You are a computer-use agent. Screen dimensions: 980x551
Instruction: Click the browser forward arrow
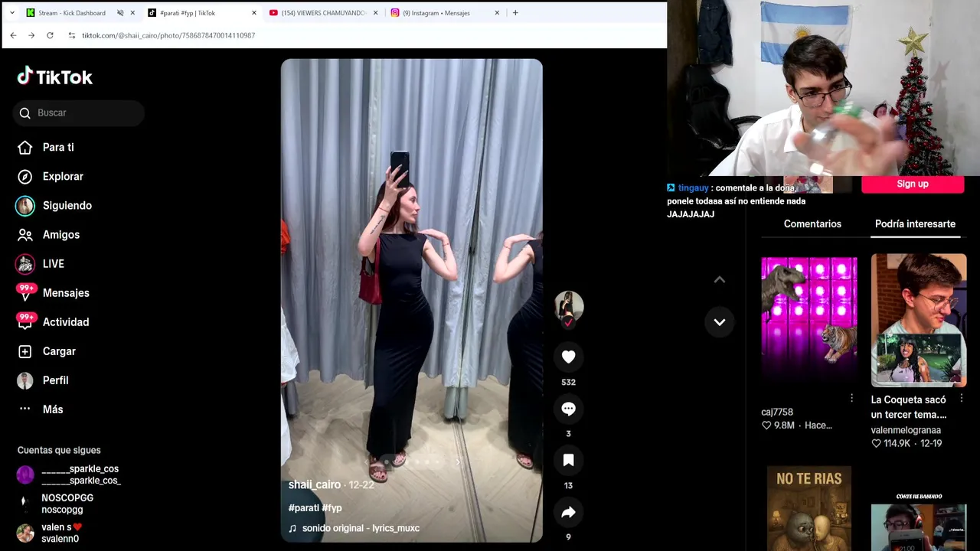(x=31, y=36)
